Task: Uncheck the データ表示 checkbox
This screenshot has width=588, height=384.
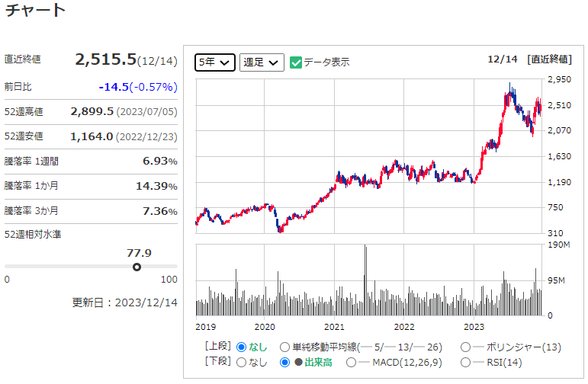Action: click(297, 62)
